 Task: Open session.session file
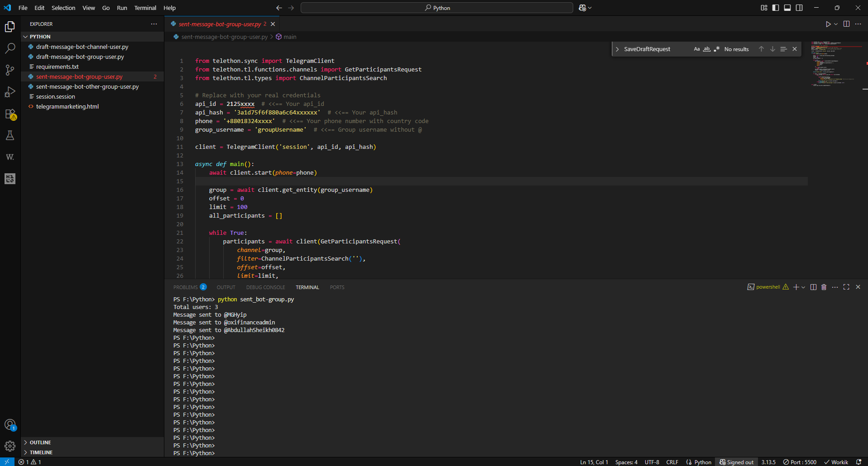click(x=92, y=96)
